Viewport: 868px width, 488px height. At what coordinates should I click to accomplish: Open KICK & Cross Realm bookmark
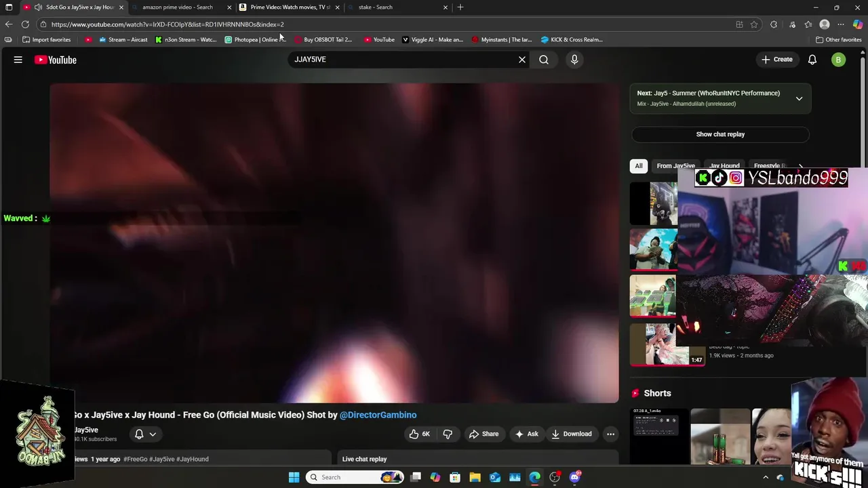(x=572, y=39)
